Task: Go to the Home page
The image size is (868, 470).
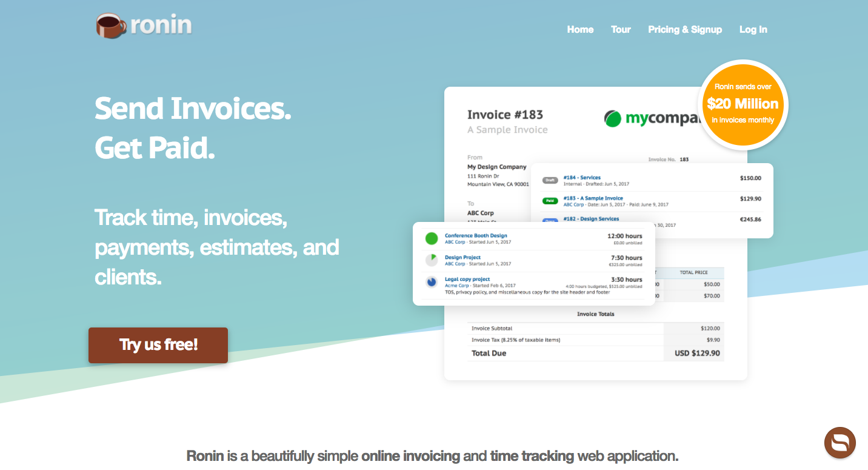Action: [580, 29]
